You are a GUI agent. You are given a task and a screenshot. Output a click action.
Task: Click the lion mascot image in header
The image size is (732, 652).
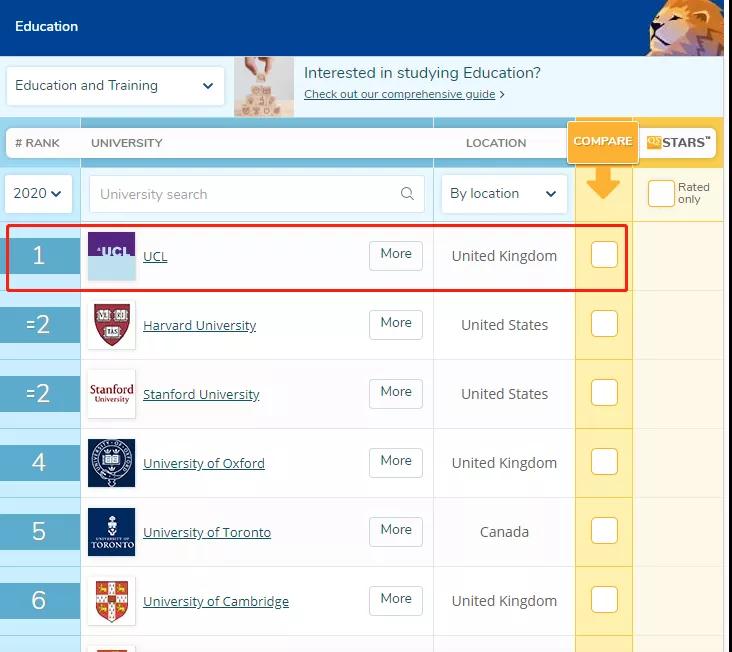coord(686,28)
